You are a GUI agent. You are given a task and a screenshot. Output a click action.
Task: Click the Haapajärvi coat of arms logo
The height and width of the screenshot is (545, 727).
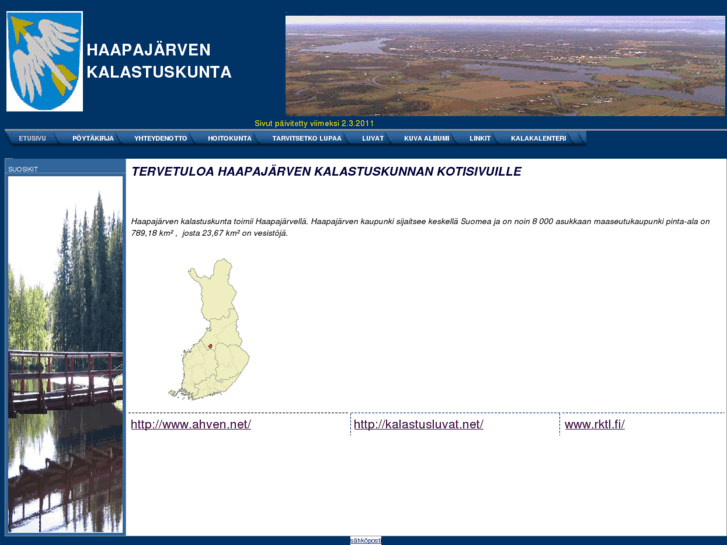point(44,61)
